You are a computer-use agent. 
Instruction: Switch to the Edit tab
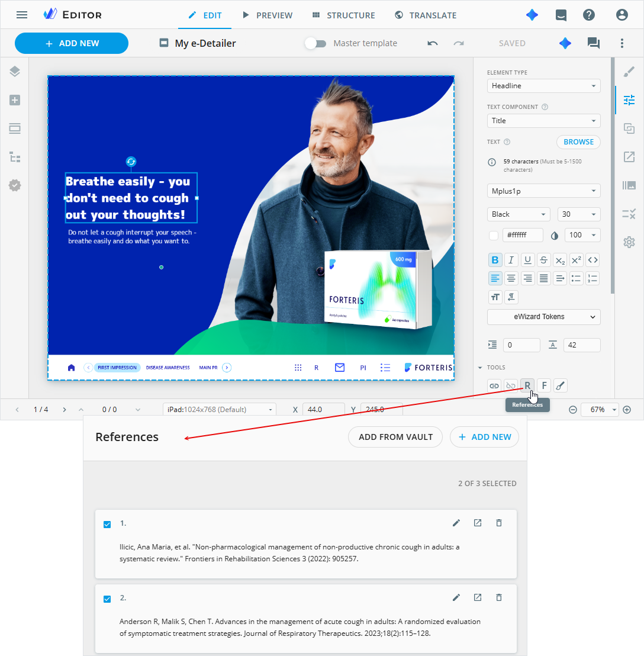click(x=205, y=15)
